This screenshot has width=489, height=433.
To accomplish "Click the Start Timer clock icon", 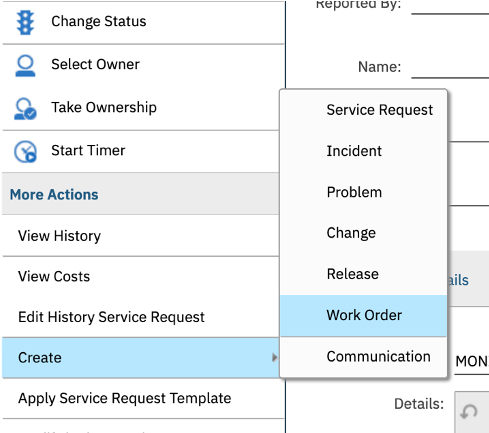I will (25, 152).
